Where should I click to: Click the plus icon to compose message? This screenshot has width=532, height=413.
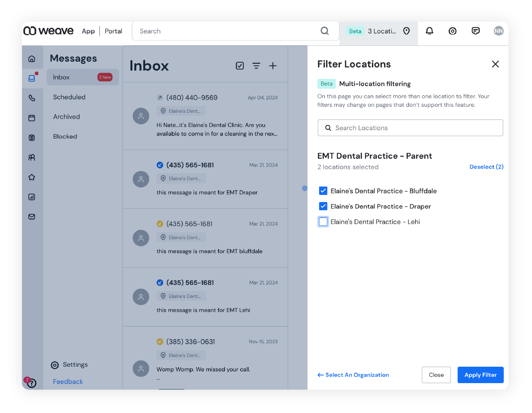coord(273,66)
